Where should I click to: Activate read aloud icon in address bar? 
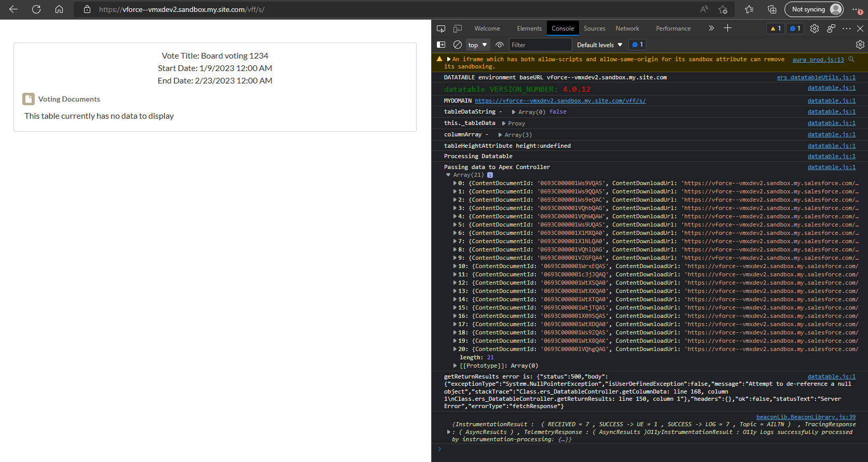point(704,9)
